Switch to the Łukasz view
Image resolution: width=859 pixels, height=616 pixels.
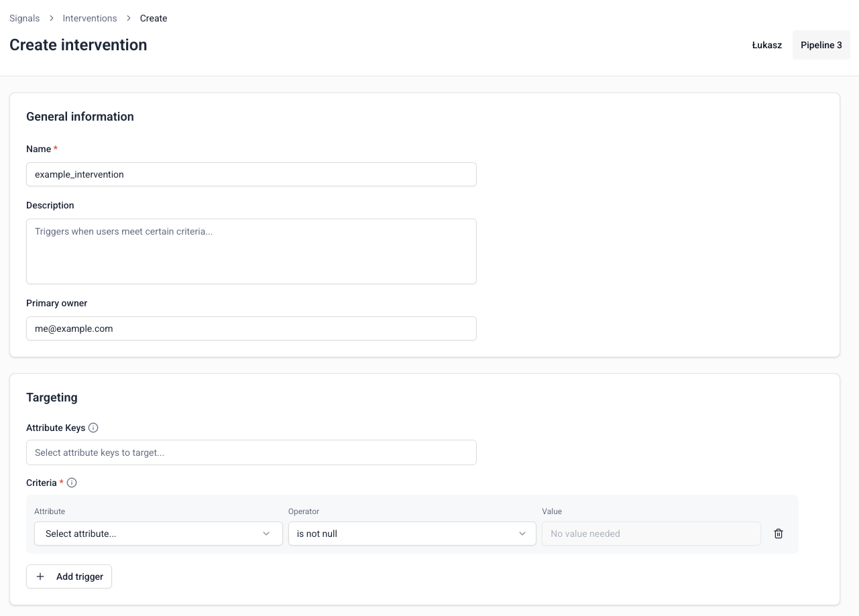[766, 45]
